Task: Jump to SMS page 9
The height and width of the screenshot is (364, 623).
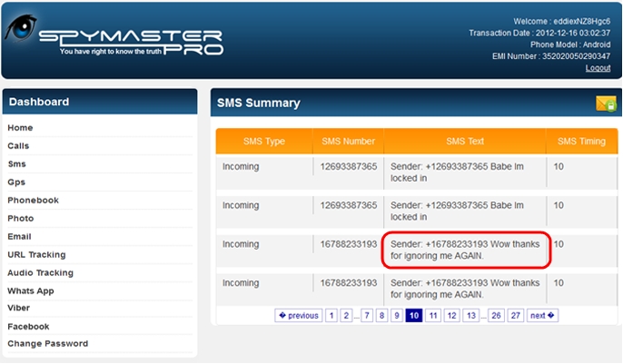Action: pos(397,316)
